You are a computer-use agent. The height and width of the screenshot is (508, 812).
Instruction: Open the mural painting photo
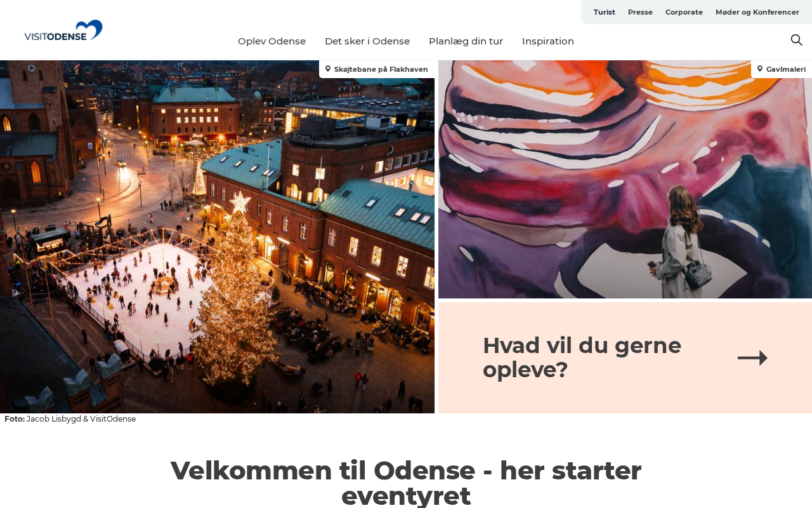625,179
